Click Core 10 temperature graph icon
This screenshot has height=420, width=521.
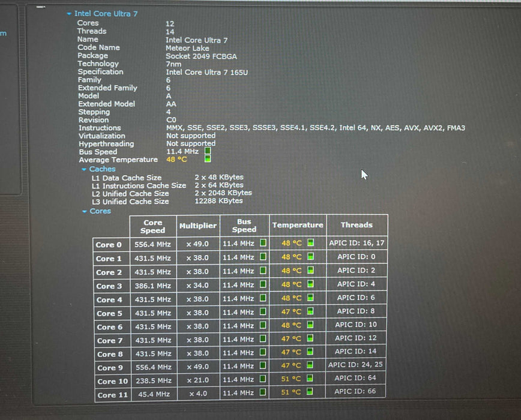coord(310,378)
